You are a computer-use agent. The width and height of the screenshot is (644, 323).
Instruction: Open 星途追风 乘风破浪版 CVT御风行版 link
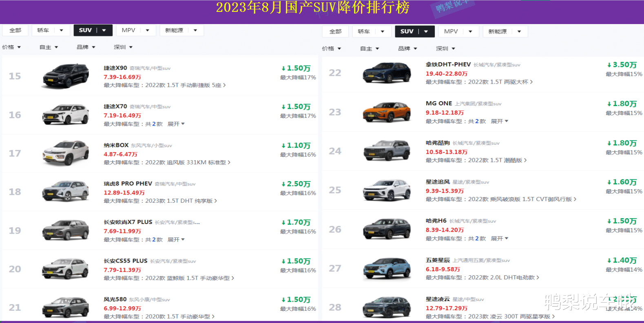[x=501, y=199]
